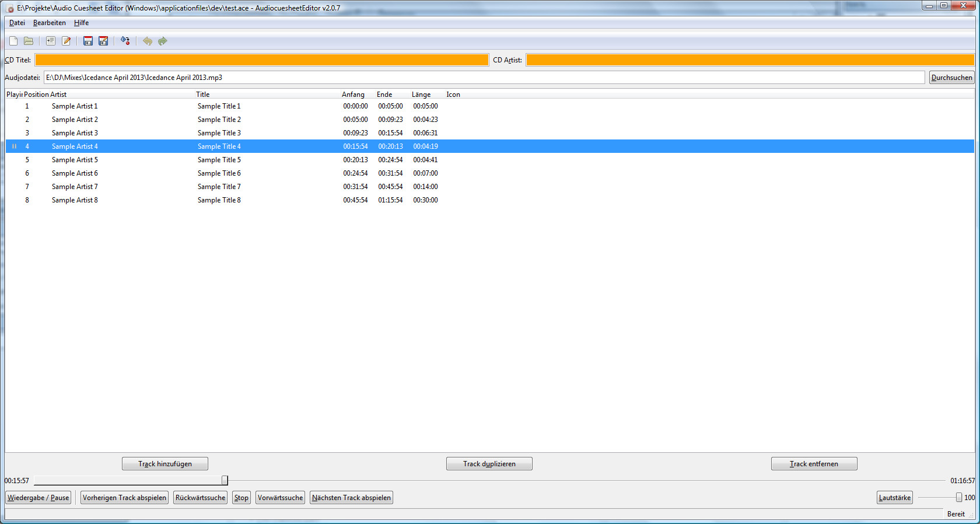Click the application icon in title bar
Screen dimensions: 980x524
(10, 8)
